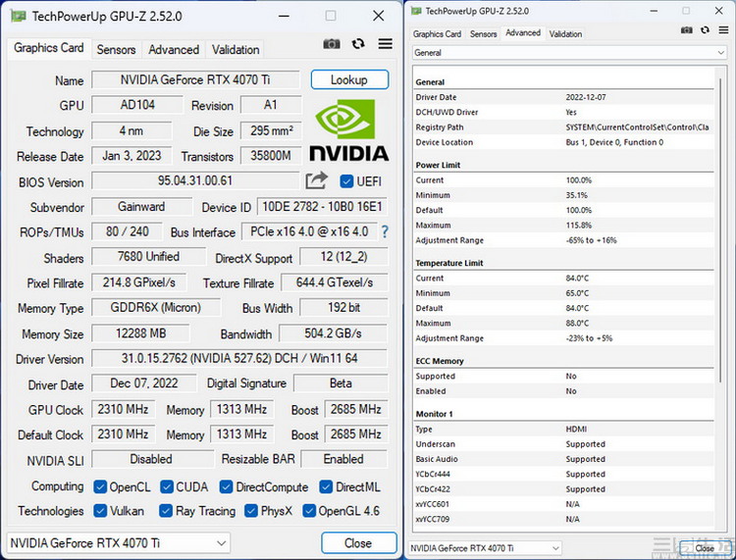Select the Power Limit Maximum 115.8% row
736x560 pixels.
(564, 226)
